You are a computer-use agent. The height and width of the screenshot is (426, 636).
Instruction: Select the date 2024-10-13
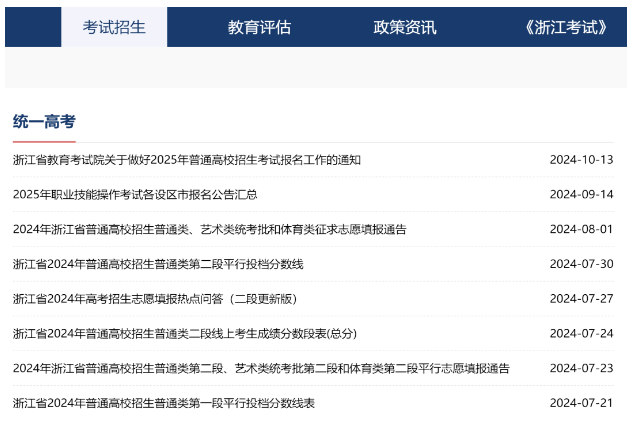pos(581,160)
